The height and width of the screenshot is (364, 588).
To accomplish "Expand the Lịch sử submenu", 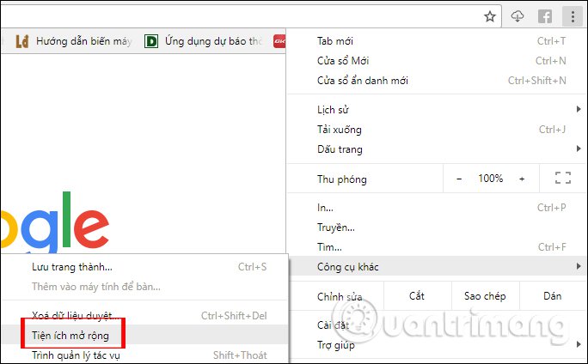I will 437,110.
